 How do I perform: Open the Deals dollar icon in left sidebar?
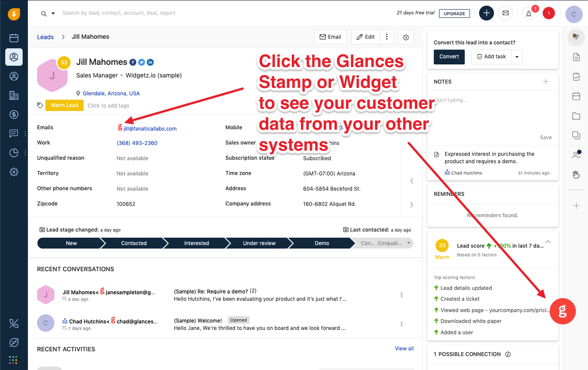(14, 114)
